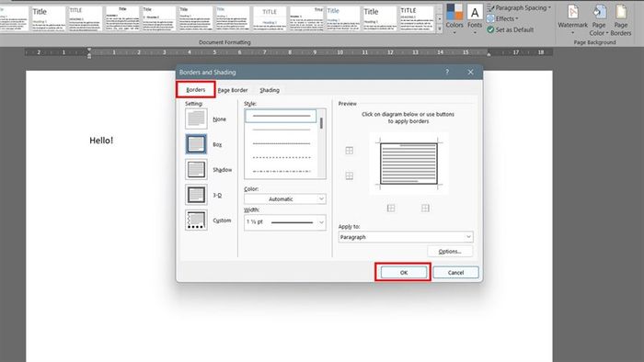This screenshot has width=644, height=362.
Task: Select the dotted line border style
Action: tap(282, 144)
